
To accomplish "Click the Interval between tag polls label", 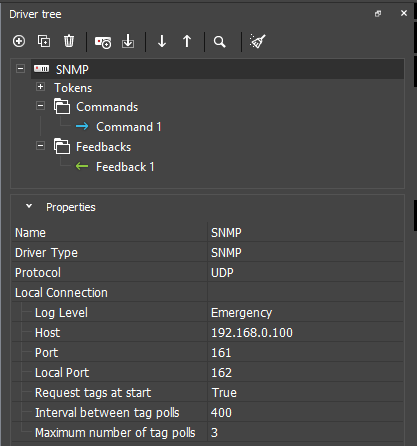I will pos(107,413).
